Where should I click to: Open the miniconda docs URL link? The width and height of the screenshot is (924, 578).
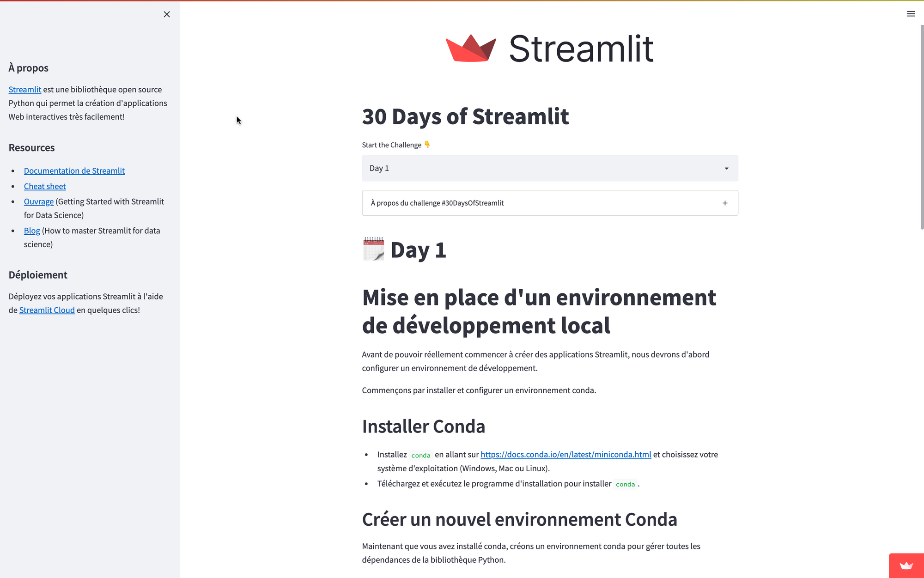click(x=565, y=454)
